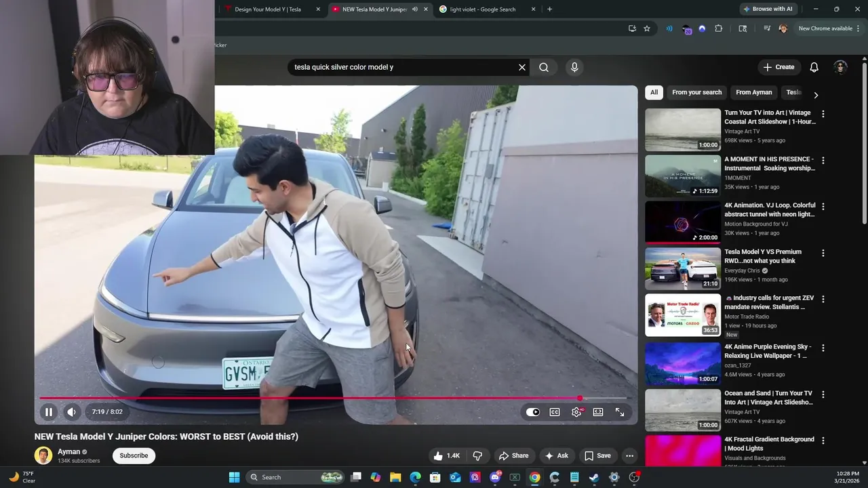Bookmark this page with star icon
The image size is (868, 488).
pyautogui.click(x=647, y=28)
